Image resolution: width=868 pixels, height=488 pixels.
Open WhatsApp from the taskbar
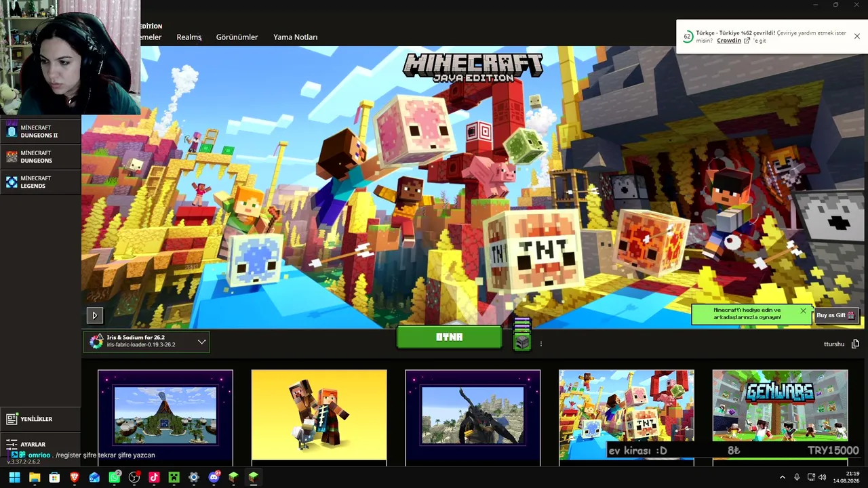coord(115,477)
